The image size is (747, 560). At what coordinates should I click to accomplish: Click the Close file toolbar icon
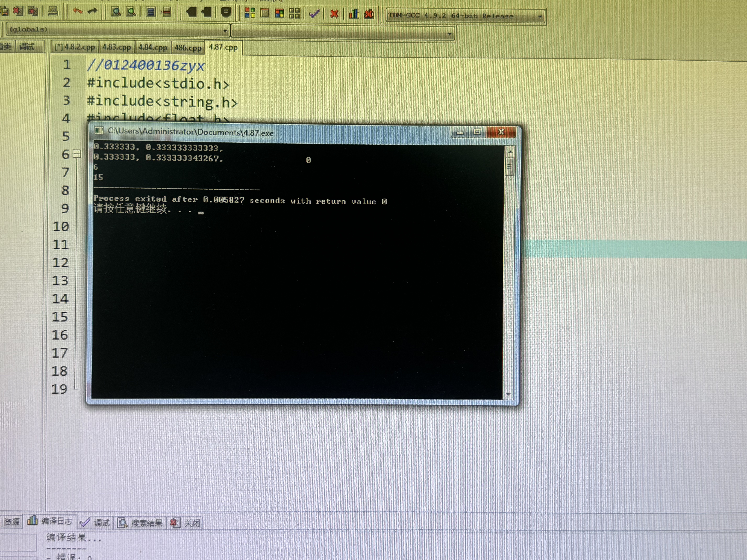[18, 12]
